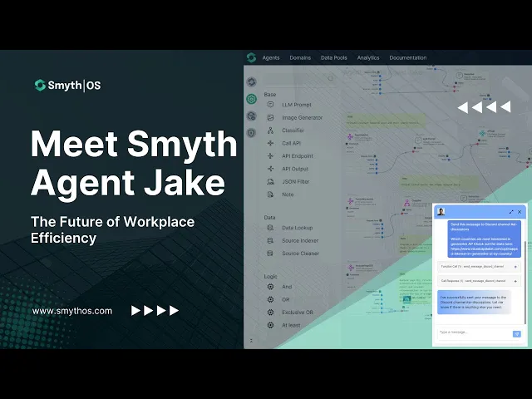The image size is (532, 399).
Task: Collapse the component sidebar using the bottom chevron
Action: coord(251,340)
